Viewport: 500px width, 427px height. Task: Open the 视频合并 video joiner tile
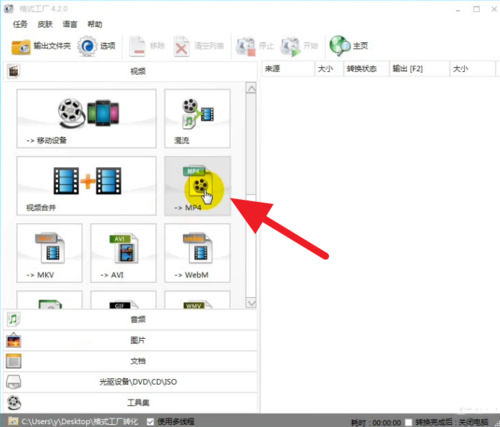[x=86, y=186]
